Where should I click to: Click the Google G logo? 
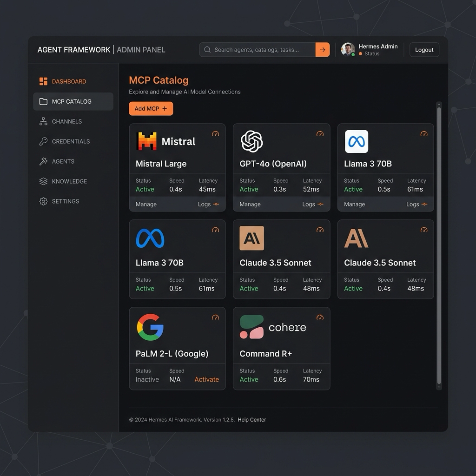[x=150, y=327]
